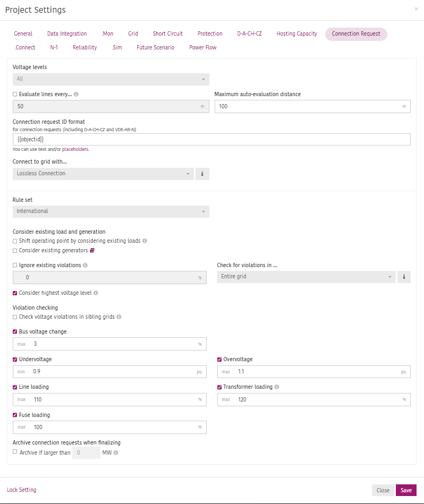
Task: Check Ignore existing violations
Action: coord(15,265)
